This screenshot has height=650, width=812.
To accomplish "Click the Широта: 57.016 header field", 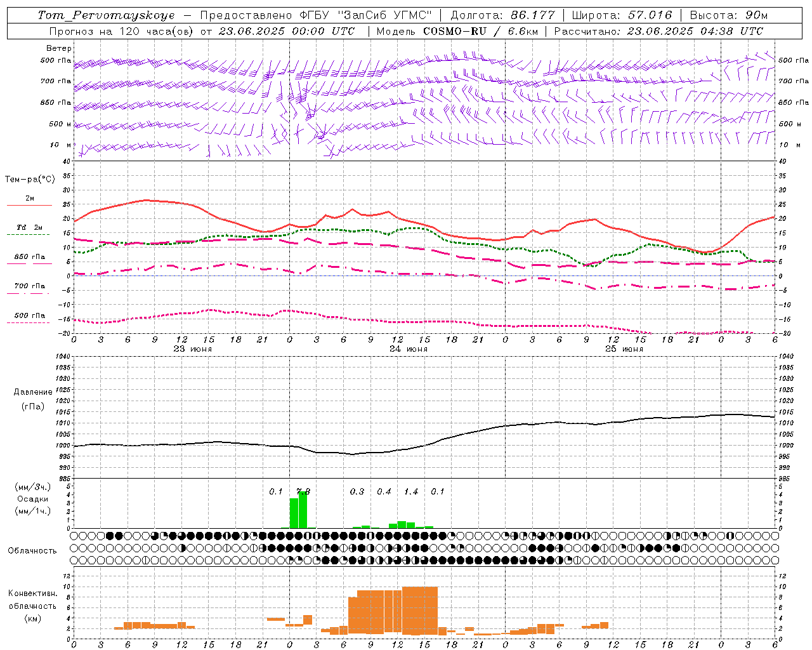I will [x=622, y=15].
